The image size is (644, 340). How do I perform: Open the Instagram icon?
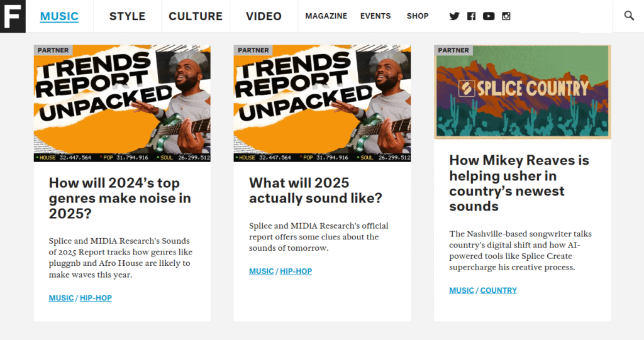click(x=506, y=16)
